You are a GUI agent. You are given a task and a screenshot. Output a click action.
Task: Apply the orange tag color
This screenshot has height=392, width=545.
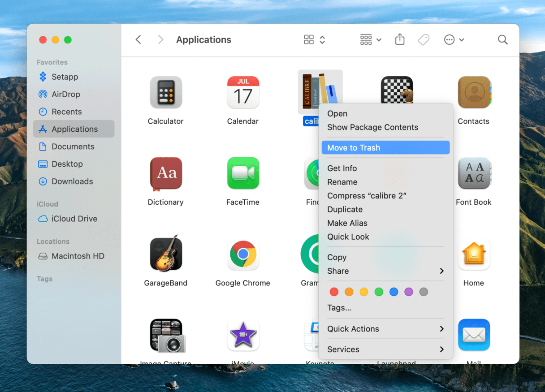(x=349, y=292)
